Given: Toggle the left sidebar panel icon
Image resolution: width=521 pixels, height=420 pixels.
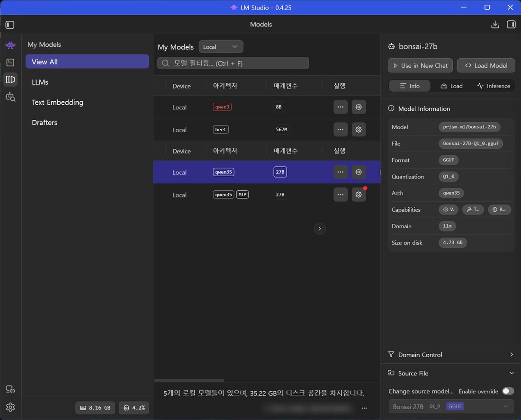Looking at the screenshot, I should [10, 25].
